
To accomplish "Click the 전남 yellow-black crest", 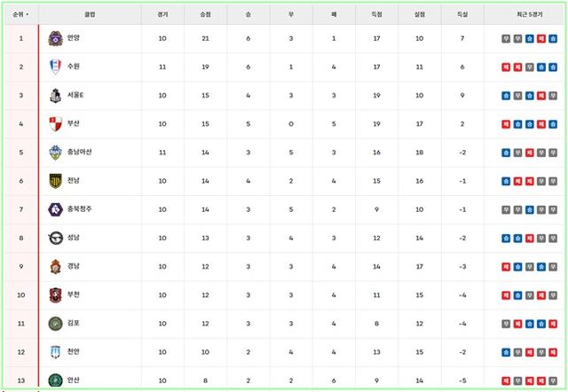I will click(56, 180).
